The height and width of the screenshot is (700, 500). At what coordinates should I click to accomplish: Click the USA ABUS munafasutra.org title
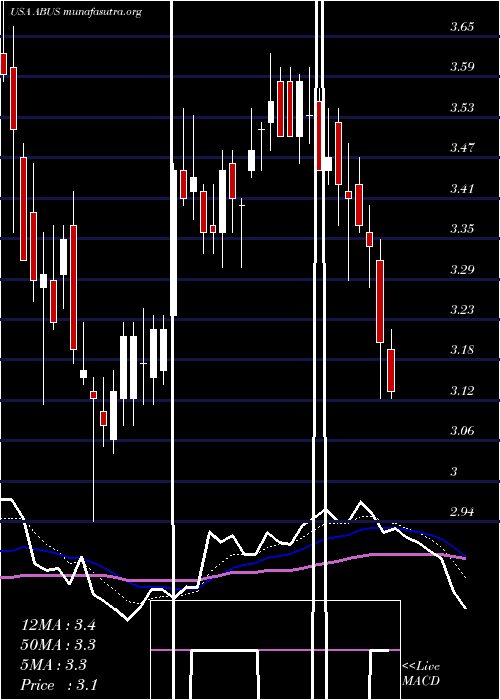(76, 12)
